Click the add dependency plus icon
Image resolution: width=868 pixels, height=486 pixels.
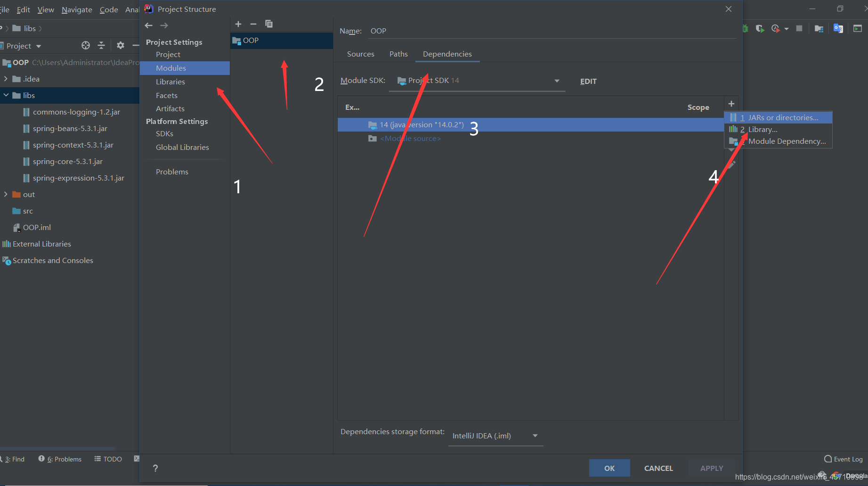point(731,104)
